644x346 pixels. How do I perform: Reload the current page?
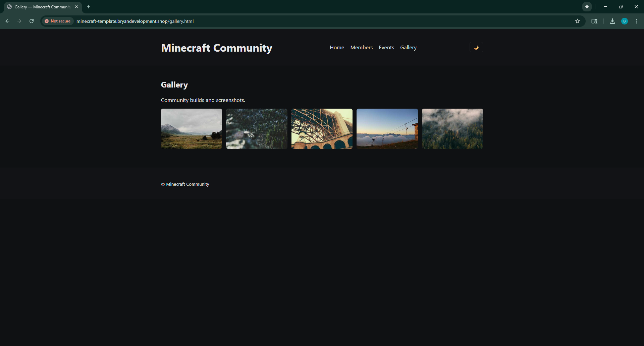32,21
